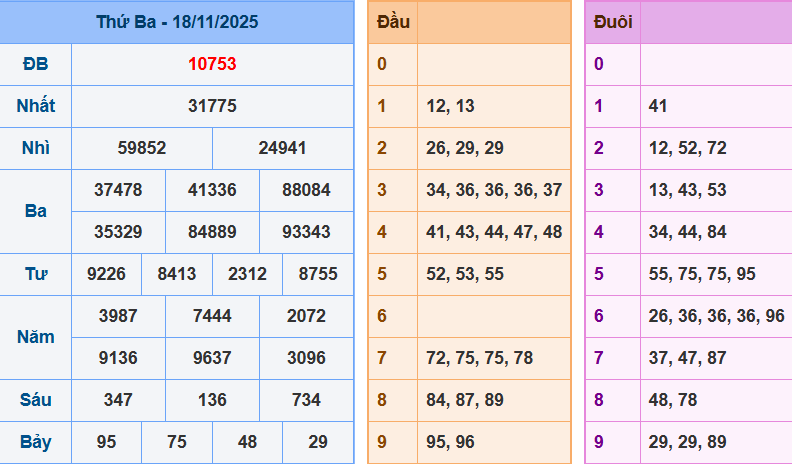Click the Đuôi column header
The image size is (792, 464).
(x=612, y=22)
